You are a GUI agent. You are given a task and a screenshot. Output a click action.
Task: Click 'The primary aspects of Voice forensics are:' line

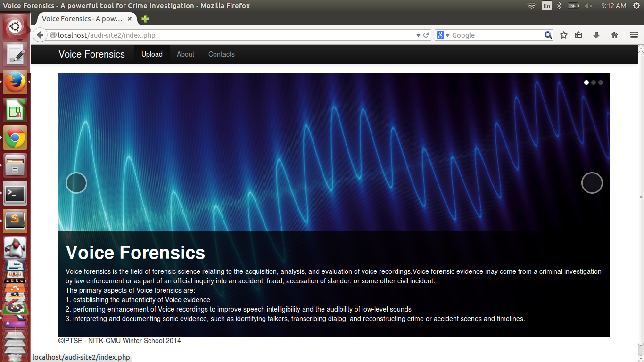click(x=130, y=290)
